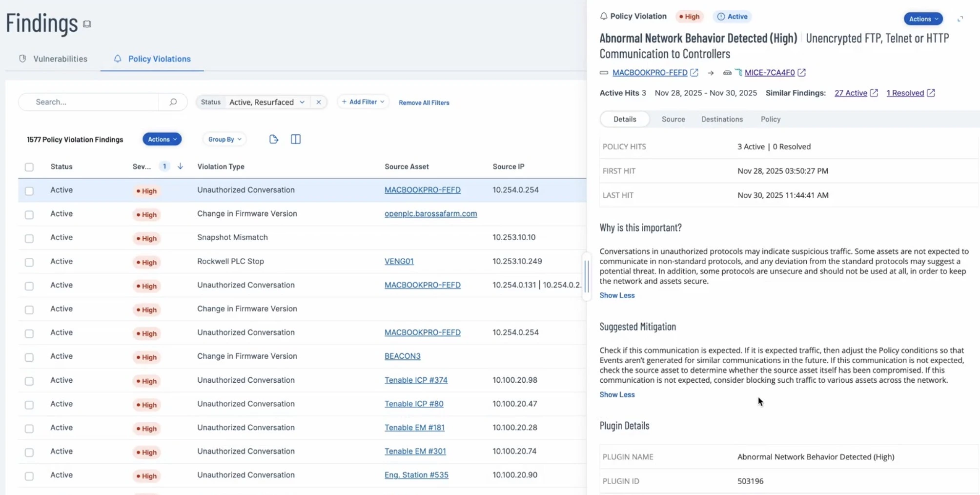Switch to the Vulnerabilities tab
The width and height of the screenshot is (980, 495).
(53, 59)
